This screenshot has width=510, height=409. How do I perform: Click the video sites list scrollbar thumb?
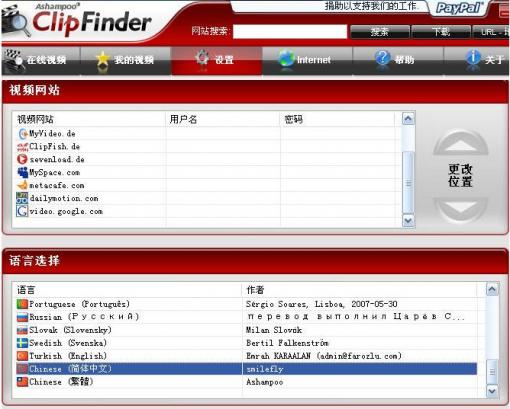pyautogui.click(x=408, y=183)
